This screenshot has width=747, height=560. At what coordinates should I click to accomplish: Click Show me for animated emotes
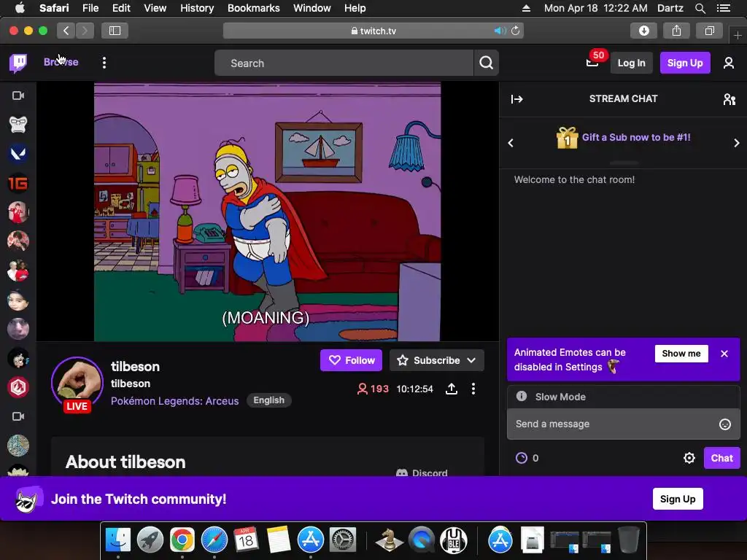tap(681, 354)
